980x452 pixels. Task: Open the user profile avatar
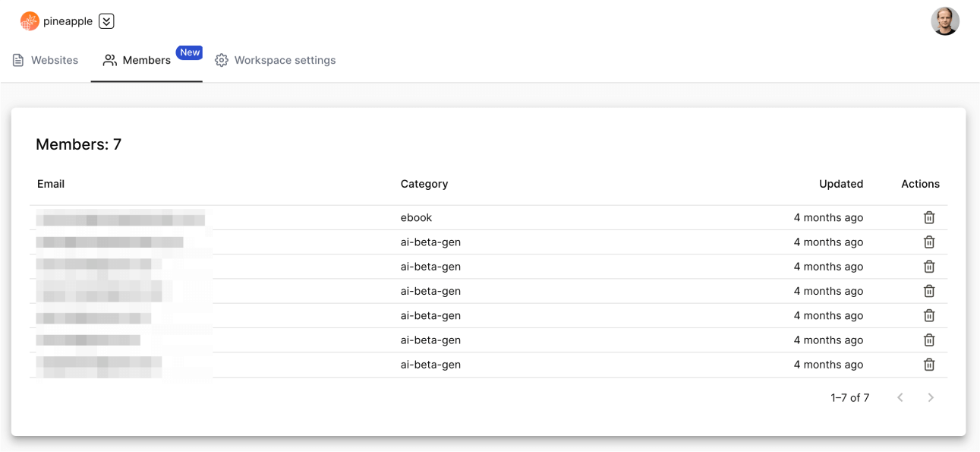tap(945, 21)
